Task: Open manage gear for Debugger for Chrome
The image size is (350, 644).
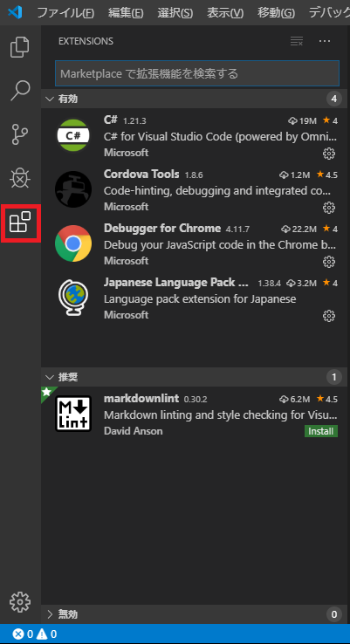Action: click(x=329, y=262)
